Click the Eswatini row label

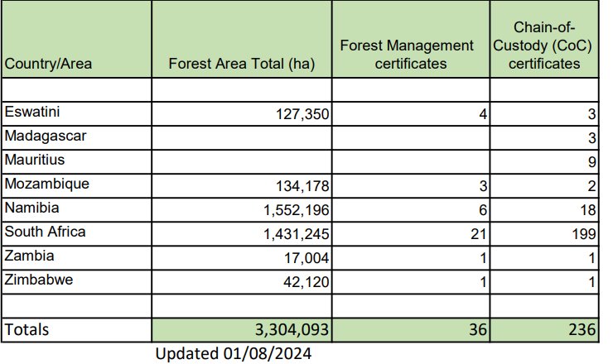32,112
